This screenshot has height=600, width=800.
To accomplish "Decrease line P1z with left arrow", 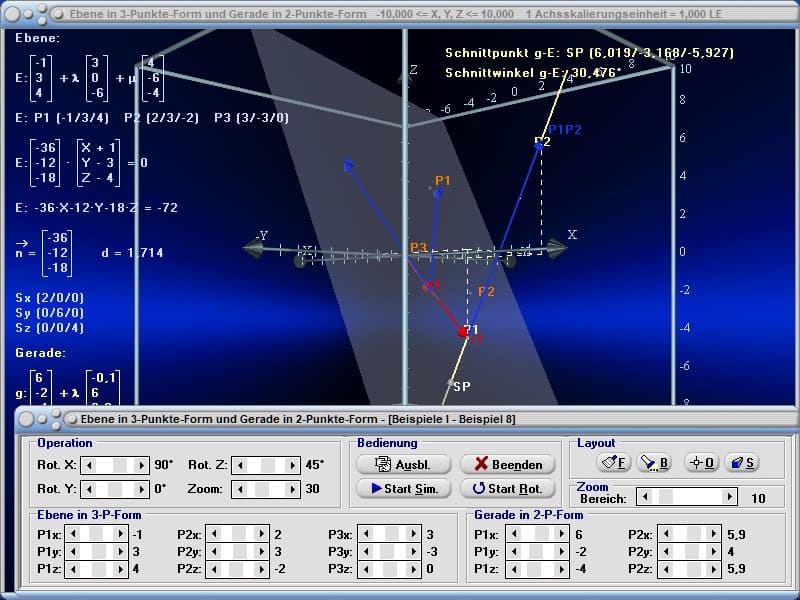I will click(x=514, y=569).
